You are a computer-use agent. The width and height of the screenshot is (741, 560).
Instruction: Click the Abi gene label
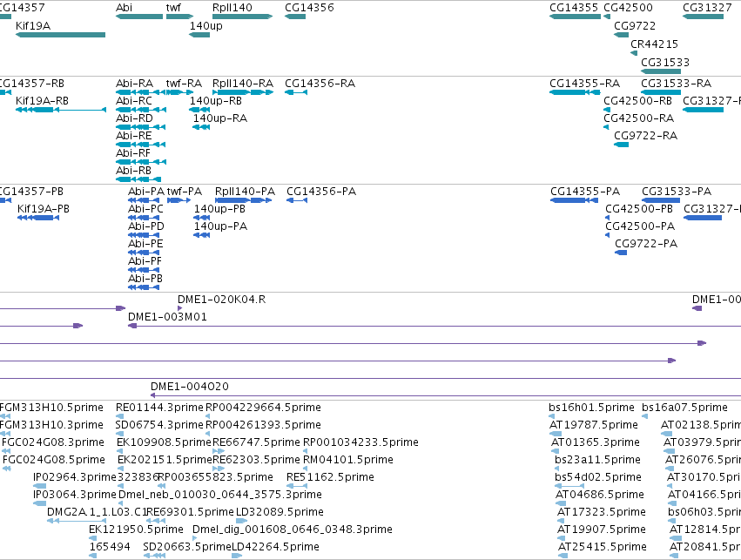click(x=124, y=8)
